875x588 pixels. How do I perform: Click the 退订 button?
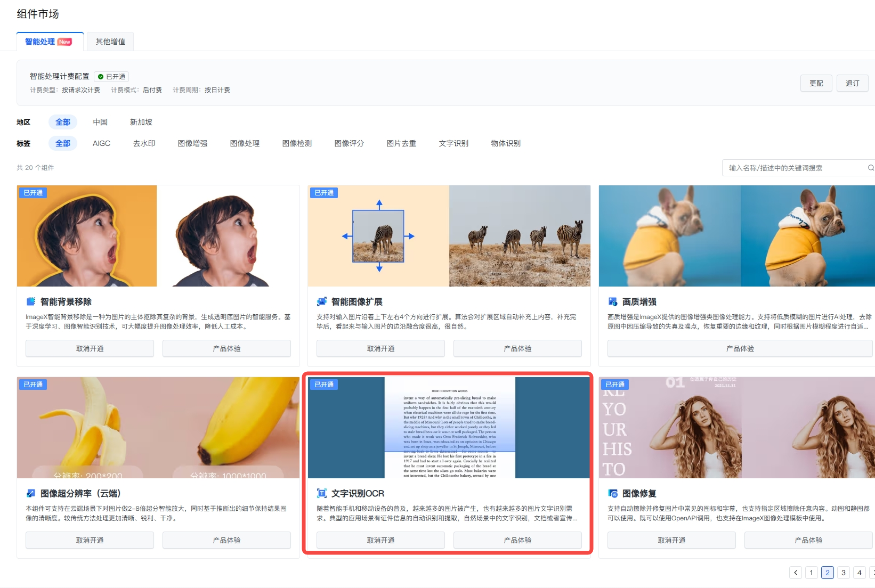[x=852, y=83]
